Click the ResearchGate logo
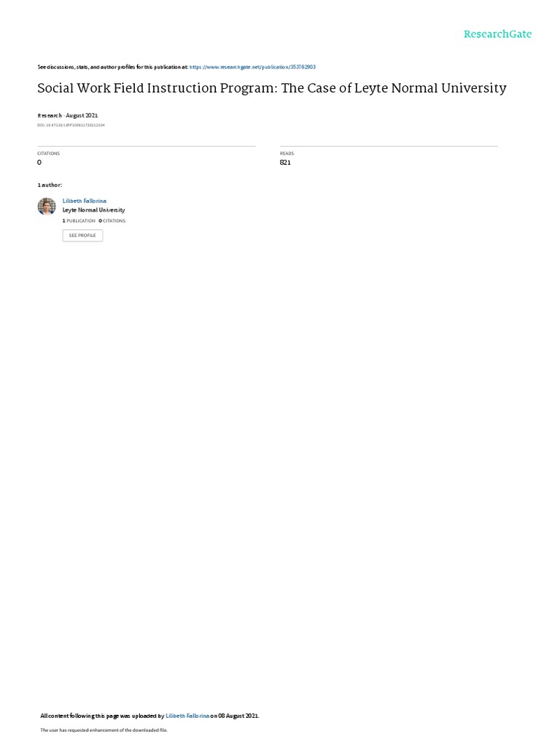 coord(497,34)
